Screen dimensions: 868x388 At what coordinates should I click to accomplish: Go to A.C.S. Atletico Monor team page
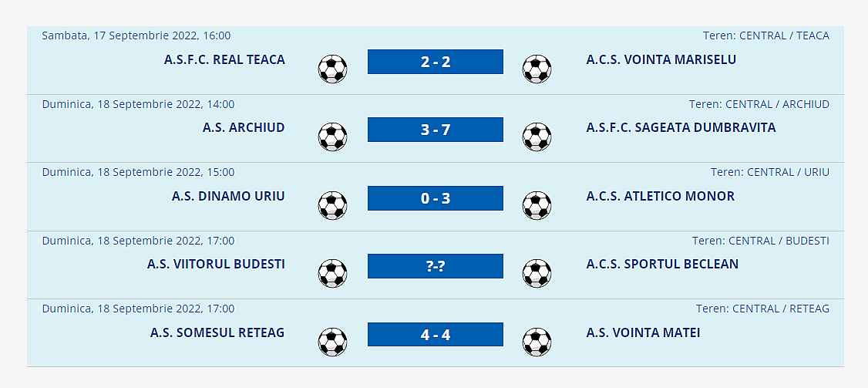660,196
